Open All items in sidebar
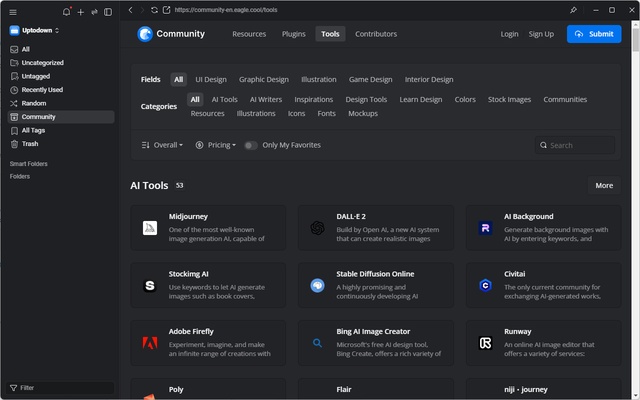The width and height of the screenshot is (640, 400). pyautogui.click(x=61, y=49)
